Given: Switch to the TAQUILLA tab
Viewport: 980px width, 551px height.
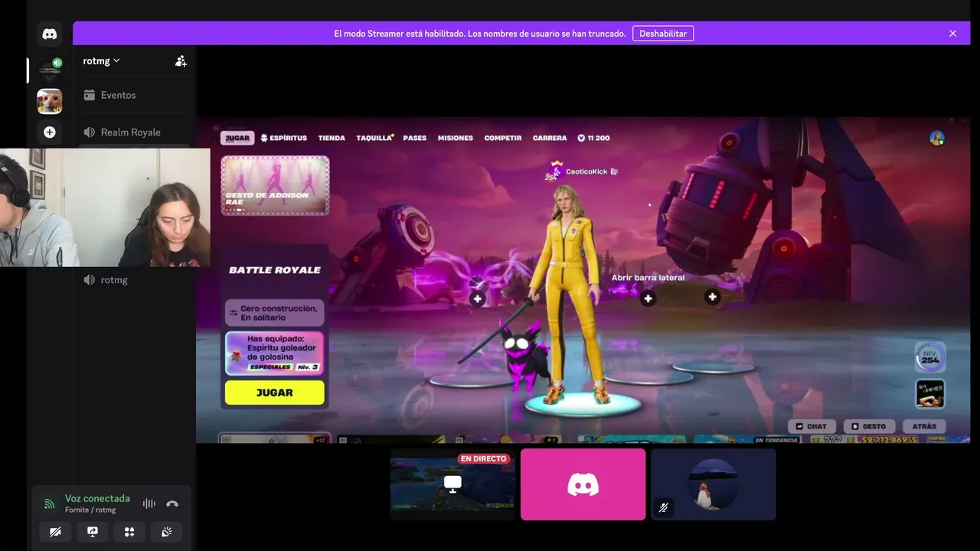Looking at the screenshot, I should [374, 138].
